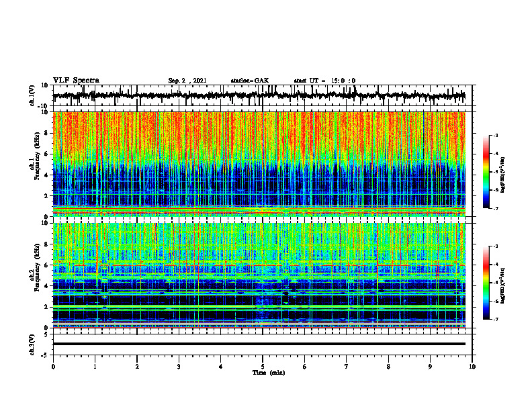
Task: Click time-axis tick label "1"
Action: pyautogui.click(x=95, y=367)
